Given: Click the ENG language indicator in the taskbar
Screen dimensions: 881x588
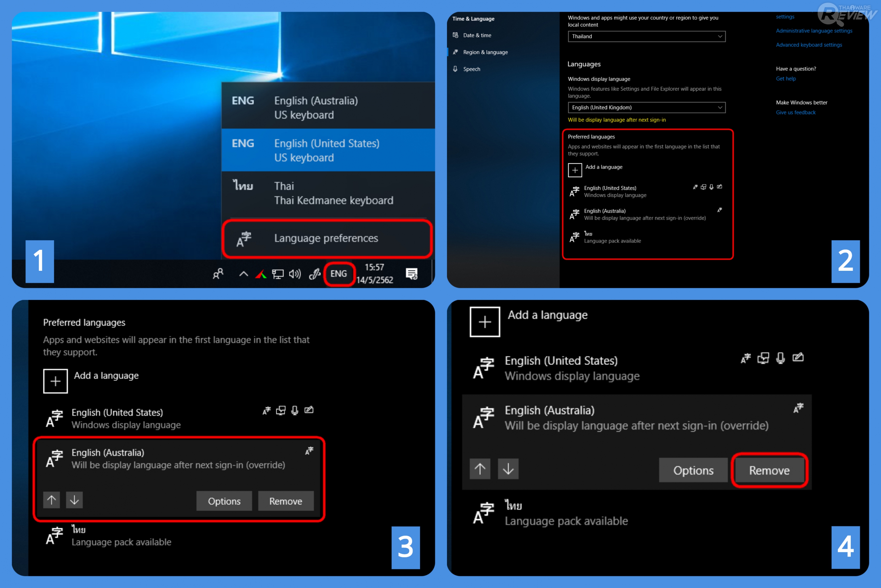Looking at the screenshot, I should pos(338,274).
